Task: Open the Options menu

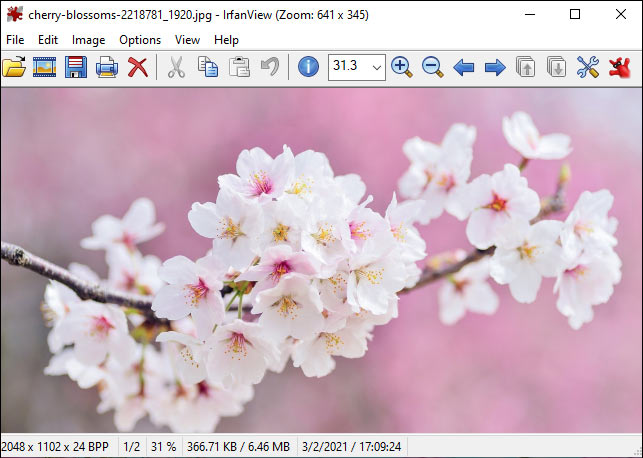Action: pyautogui.click(x=140, y=40)
